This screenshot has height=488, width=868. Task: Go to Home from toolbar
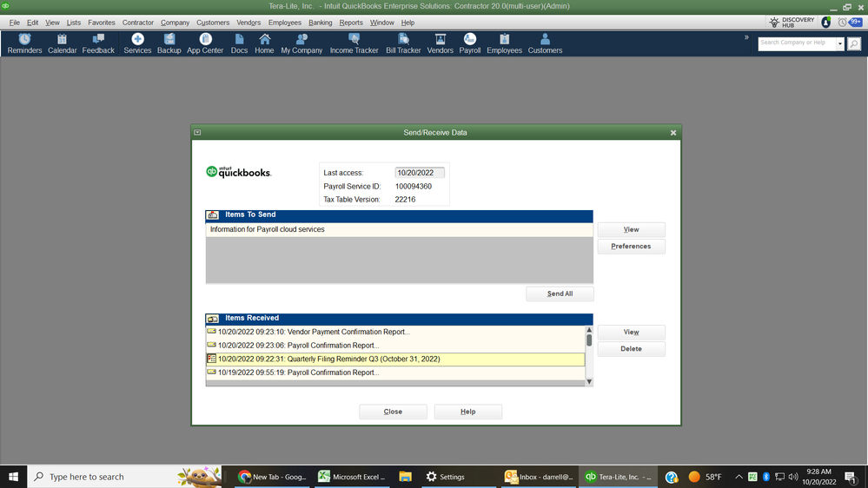click(264, 43)
